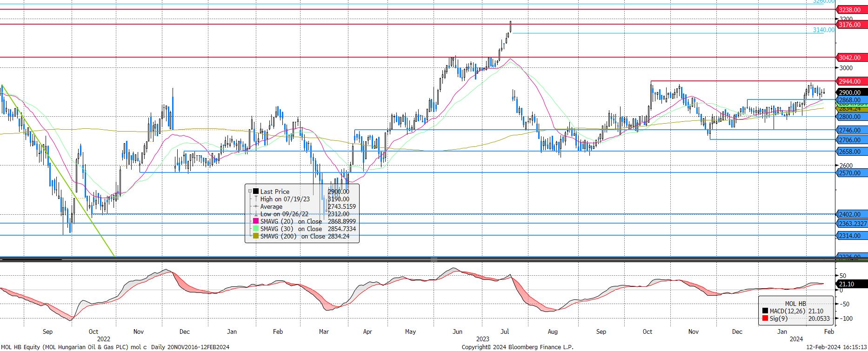Image resolution: width=868 pixels, height=351 pixels.
Task: Click the red Sig(9) legend swatch
Action: 765,319
